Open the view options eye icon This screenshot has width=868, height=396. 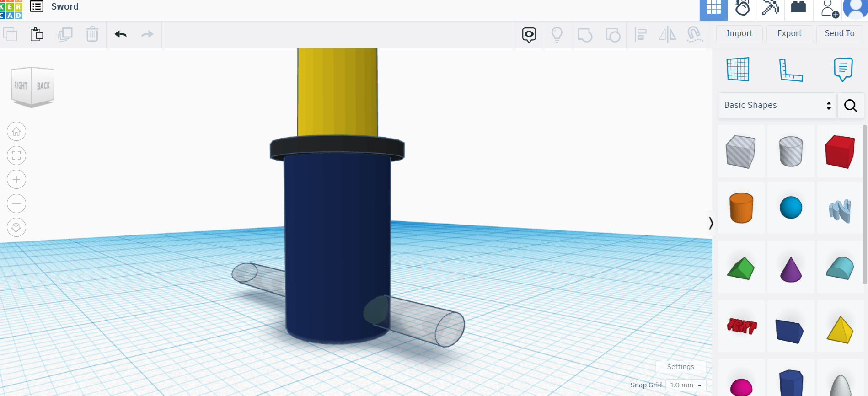(529, 35)
